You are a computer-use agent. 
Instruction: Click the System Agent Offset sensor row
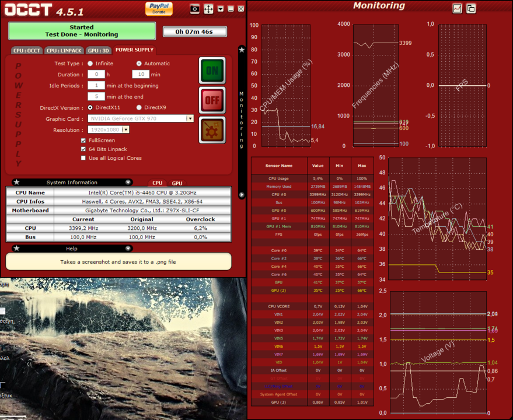click(312, 394)
